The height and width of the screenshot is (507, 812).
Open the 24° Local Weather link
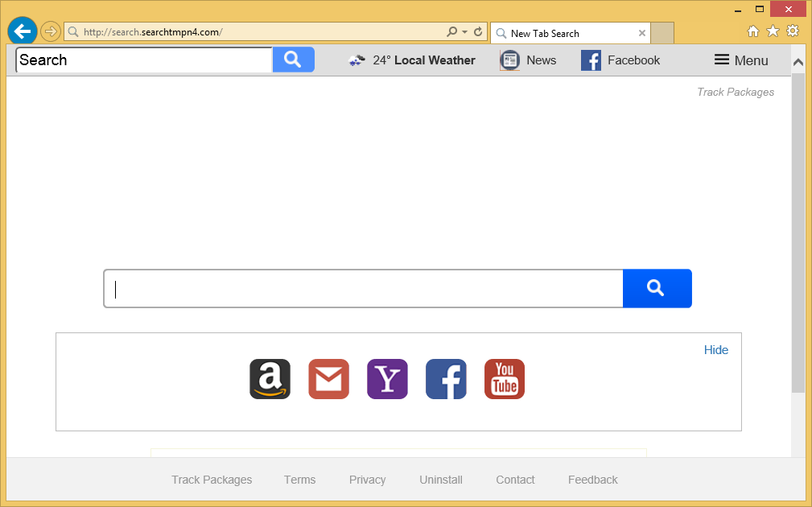(x=423, y=60)
